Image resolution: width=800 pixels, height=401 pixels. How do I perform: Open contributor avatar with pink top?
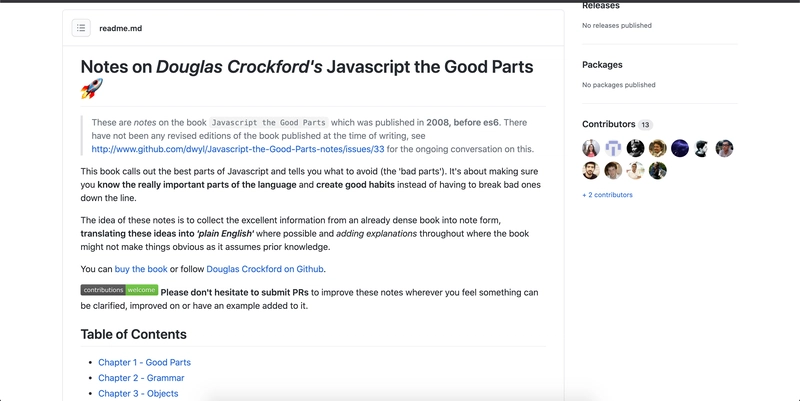[591, 148]
